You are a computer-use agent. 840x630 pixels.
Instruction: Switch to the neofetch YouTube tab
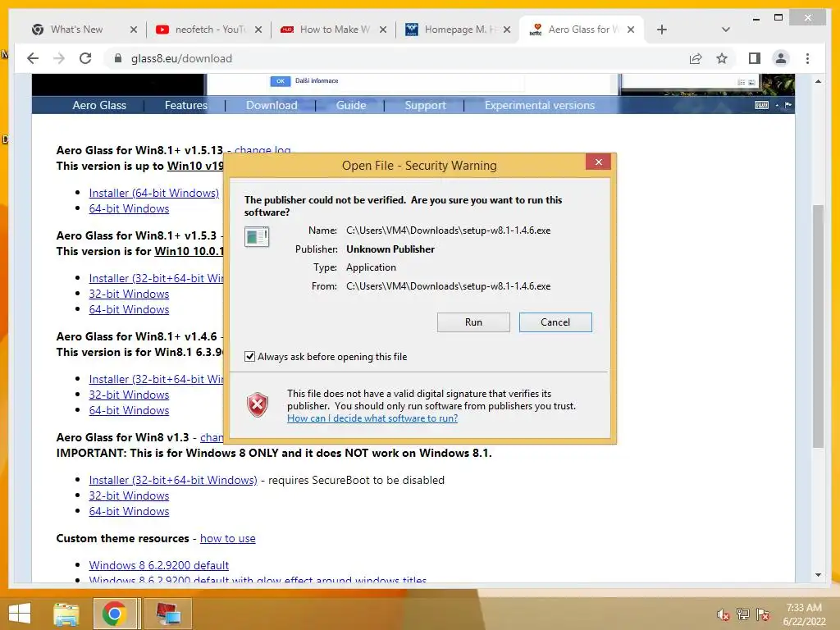click(x=210, y=30)
